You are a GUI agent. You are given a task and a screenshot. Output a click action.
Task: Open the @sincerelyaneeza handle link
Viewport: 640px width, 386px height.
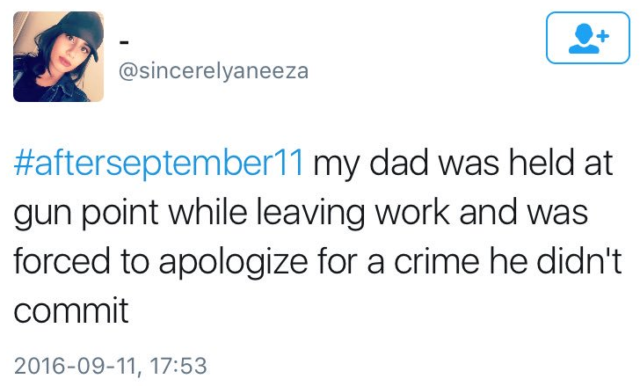[x=213, y=71]
